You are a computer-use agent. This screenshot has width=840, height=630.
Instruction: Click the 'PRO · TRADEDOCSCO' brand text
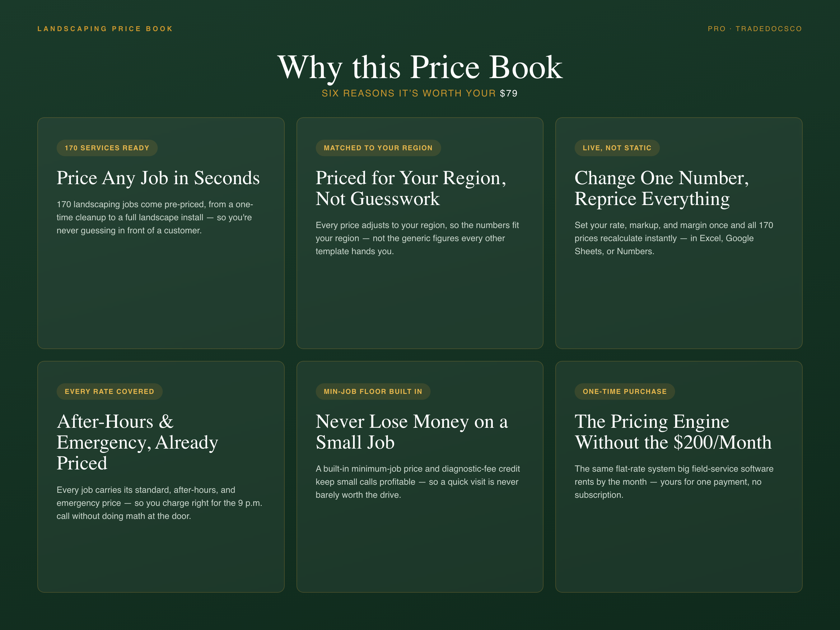click(754, 29)
